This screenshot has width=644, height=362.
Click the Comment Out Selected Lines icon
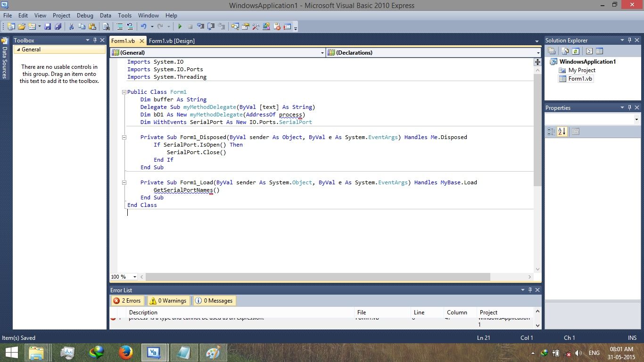[x=119, y=26]
